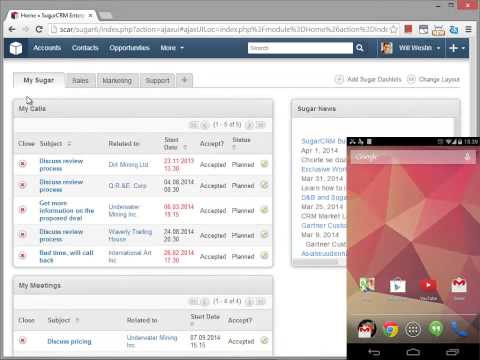
Task: Tap the microphone voice search icon
Action: pyautogui.click(x=467, y=156)
